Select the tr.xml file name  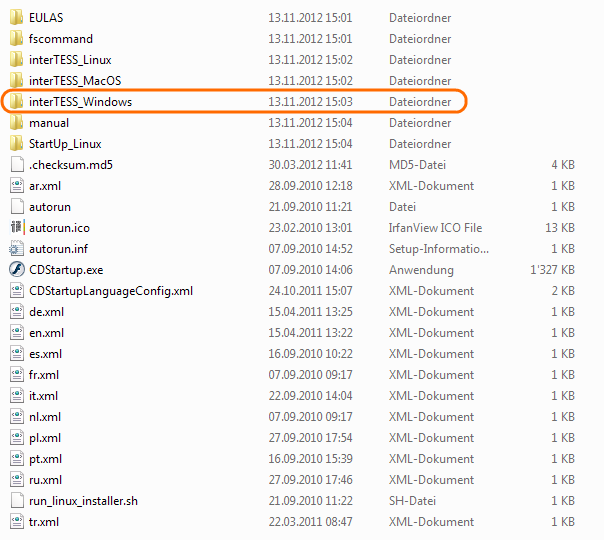[44, 522]
